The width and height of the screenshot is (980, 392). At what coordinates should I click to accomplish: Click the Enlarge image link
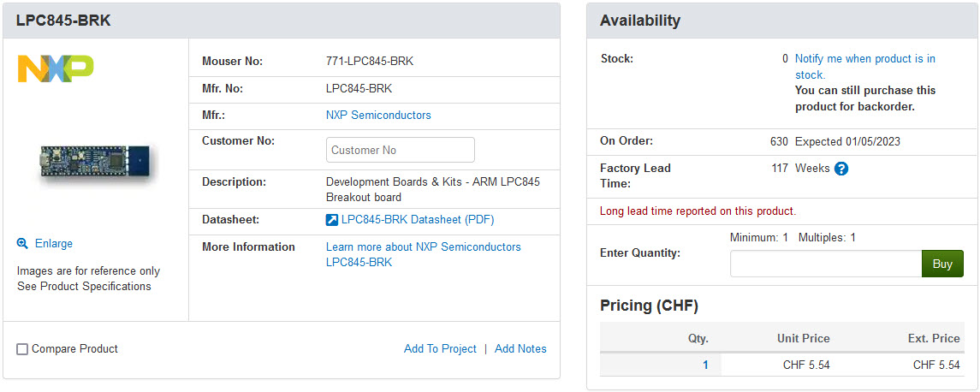pyautogui.click(x=53, y=244)
